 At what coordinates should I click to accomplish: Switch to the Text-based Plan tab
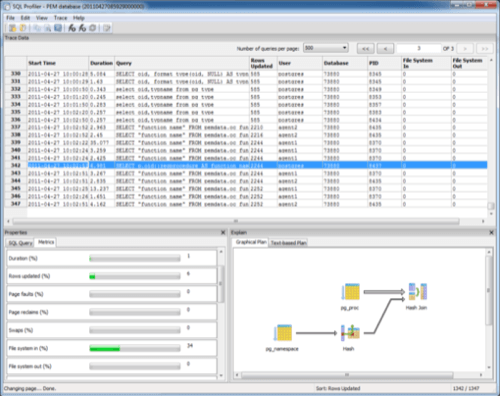(288, 243)
